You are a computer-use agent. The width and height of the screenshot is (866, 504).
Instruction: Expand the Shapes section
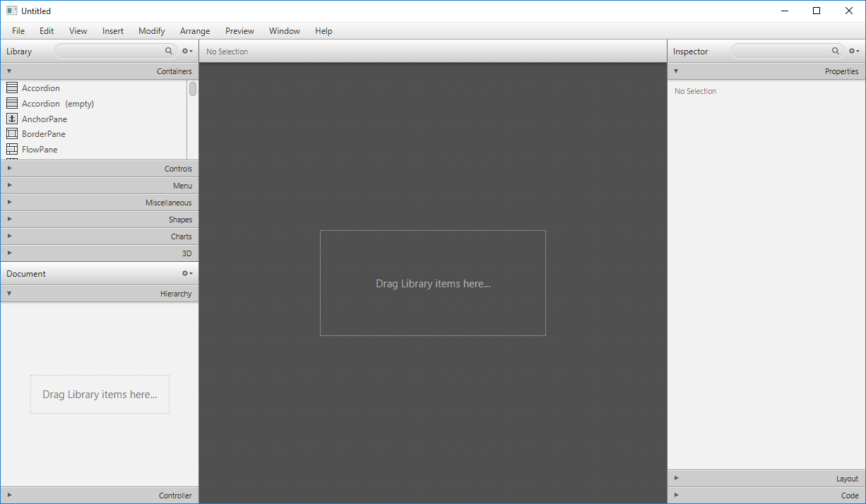point(9,219)
